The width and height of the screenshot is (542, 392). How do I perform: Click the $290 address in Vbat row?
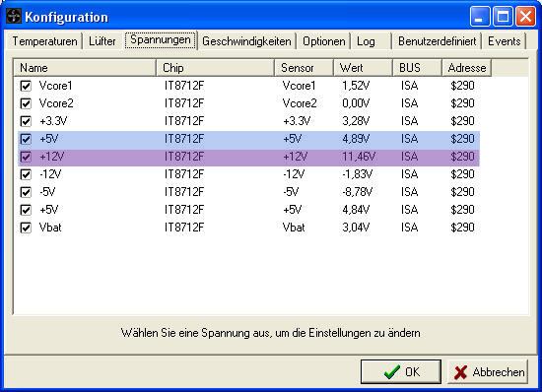462,228
